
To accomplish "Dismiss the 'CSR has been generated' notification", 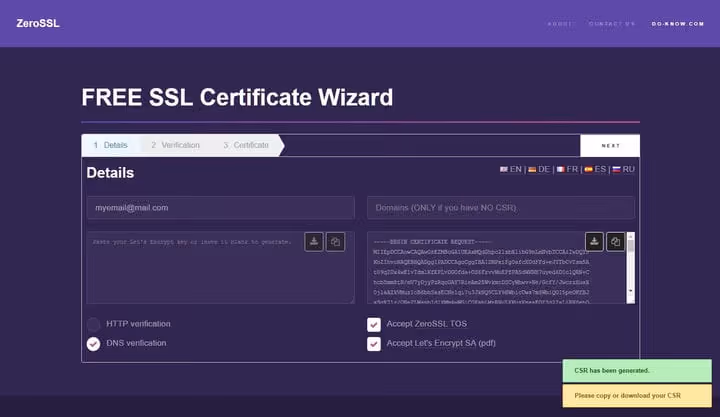I will [x=637, y=371].
